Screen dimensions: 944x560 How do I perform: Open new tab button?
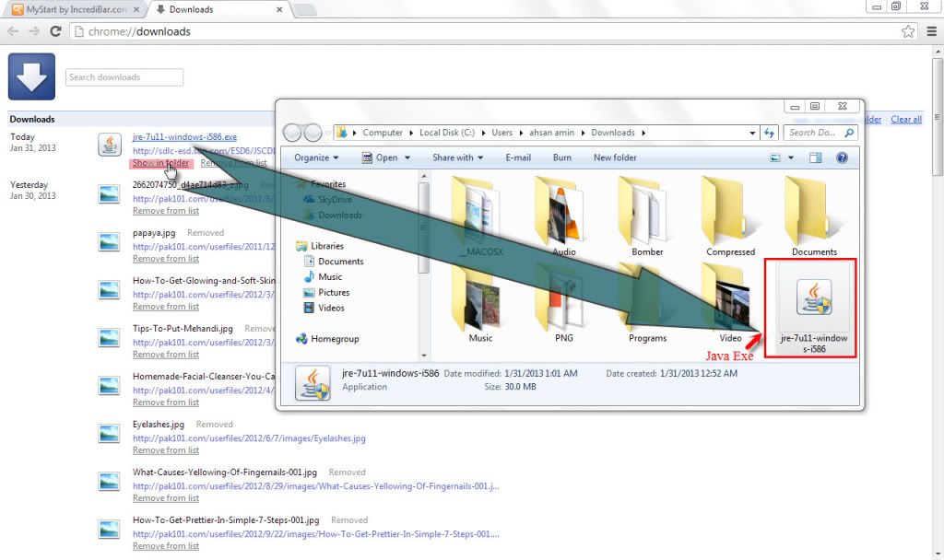(x=304, y=9)
